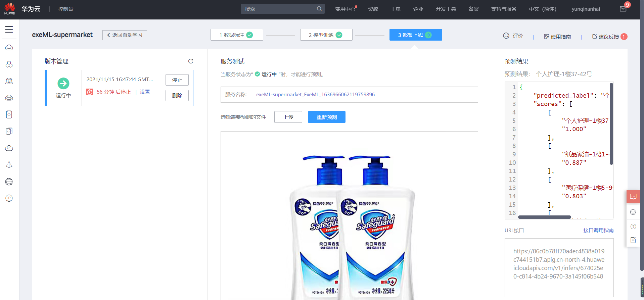
Task: Click the search magnifier icon
Action: [x=319, y=9]
